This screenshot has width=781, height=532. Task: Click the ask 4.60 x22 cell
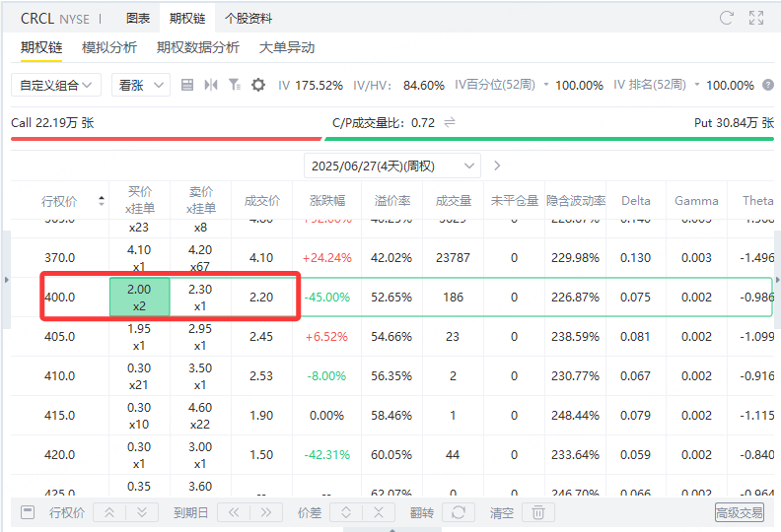200,415
